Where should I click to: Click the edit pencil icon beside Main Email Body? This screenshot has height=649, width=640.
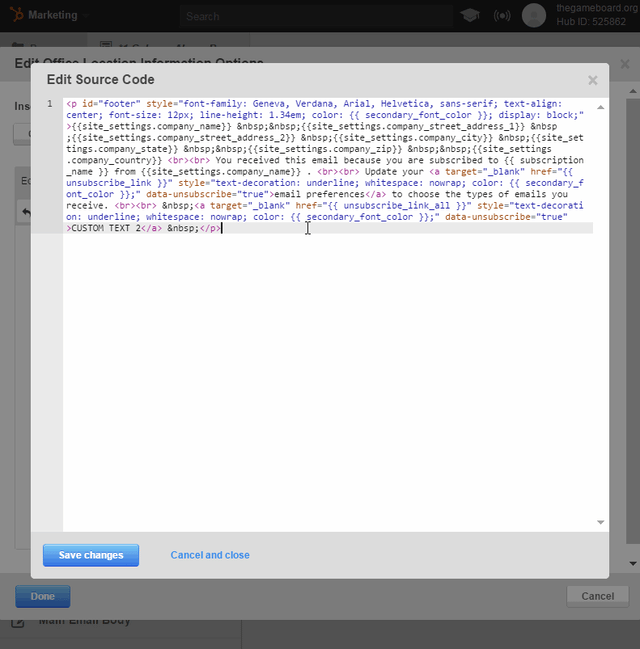point(17,622)
